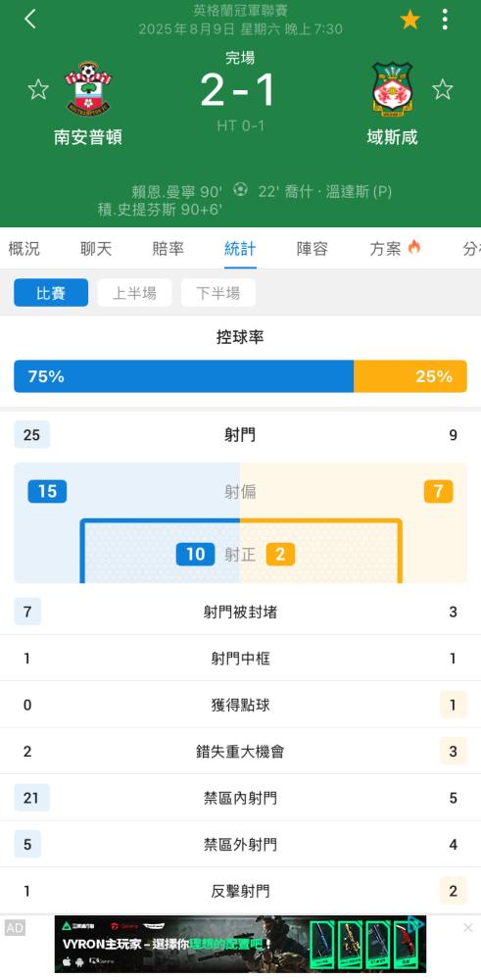Viewport: 481px width, 980px height.
Task: Open the Southampton club crest
Action: pyautogui.click(x=88, y=88)
